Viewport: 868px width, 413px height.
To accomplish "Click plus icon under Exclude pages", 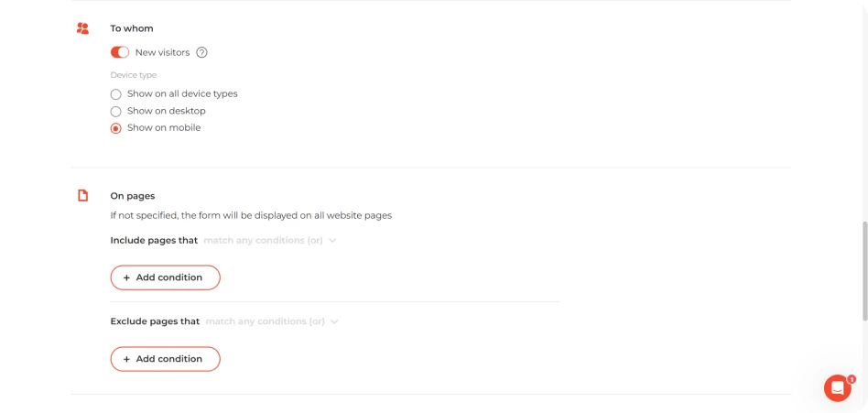I will click(x=126, y=359).
